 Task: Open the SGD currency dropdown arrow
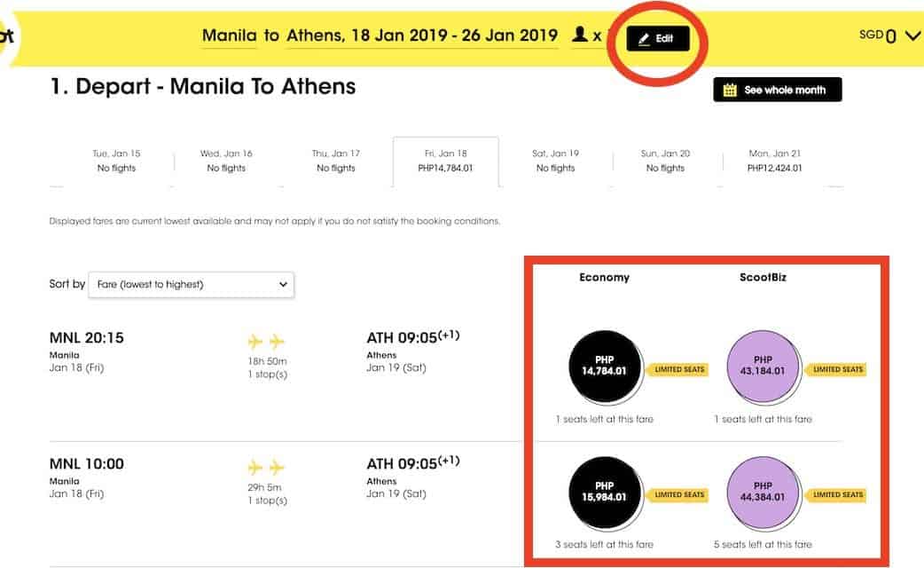[x=913, y=36]
